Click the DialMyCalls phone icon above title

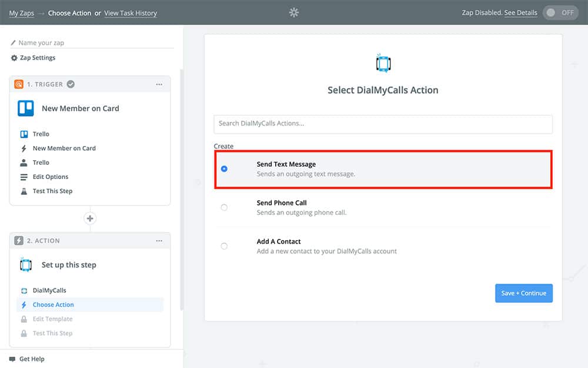click(x=383, y=63)
